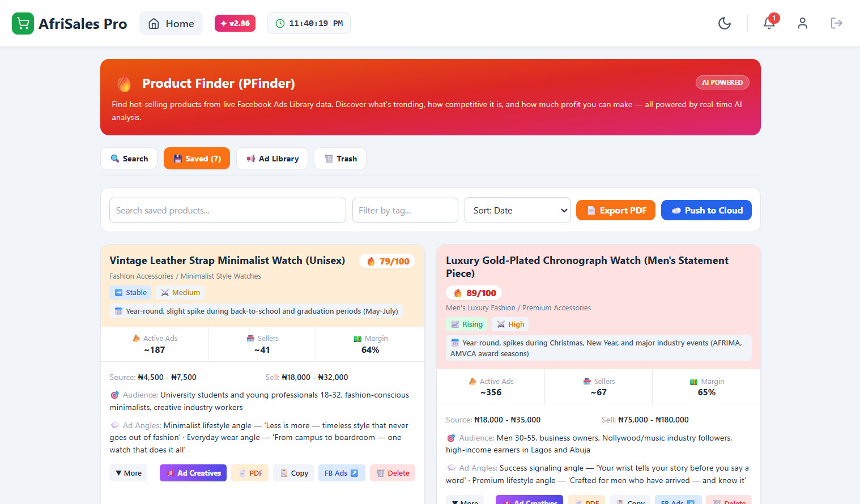Focus the Search saved products field
Screen dimensions: 860x504
[x=228, y=210]
